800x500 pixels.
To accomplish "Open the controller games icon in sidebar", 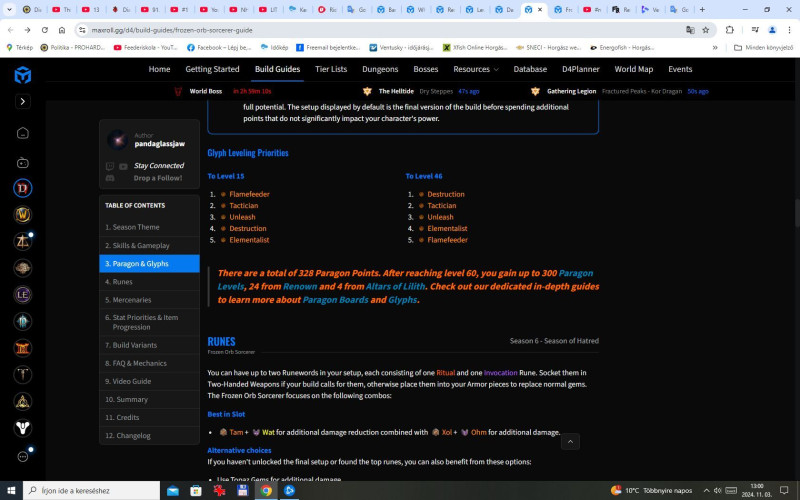I will point(22,163).
